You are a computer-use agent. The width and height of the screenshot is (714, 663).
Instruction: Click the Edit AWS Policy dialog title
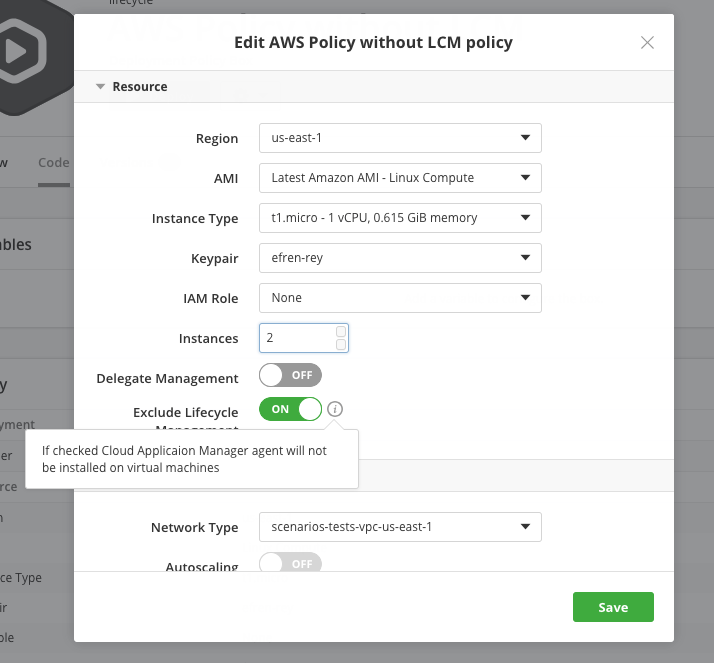click(373, 42)
